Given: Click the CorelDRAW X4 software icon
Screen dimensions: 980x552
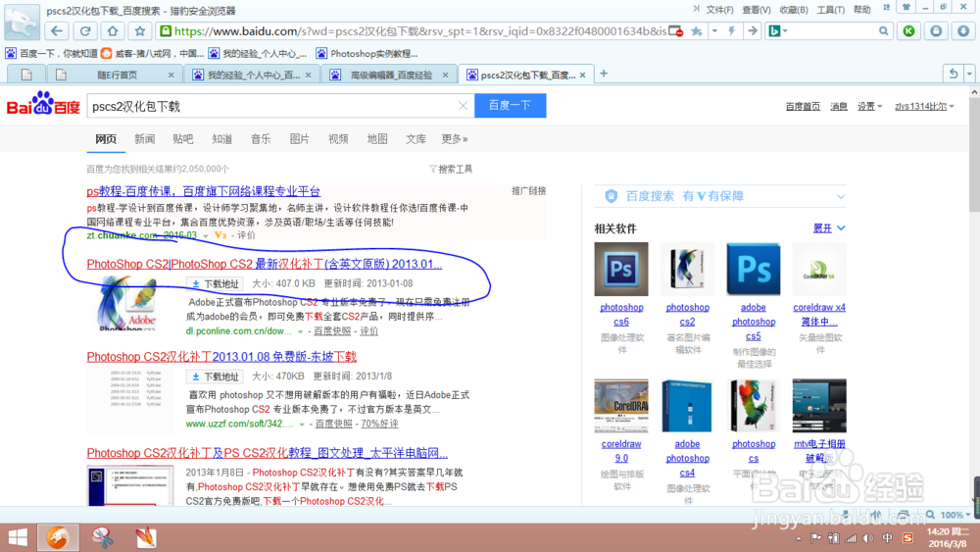Looking at the screenshot, I should click(x=819, y=269).
